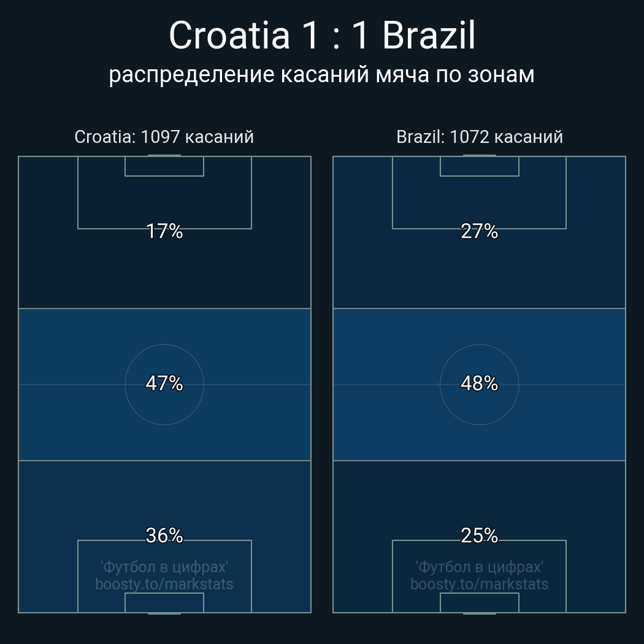Click the Russian subtitle about touch distribution

point(322,74)
